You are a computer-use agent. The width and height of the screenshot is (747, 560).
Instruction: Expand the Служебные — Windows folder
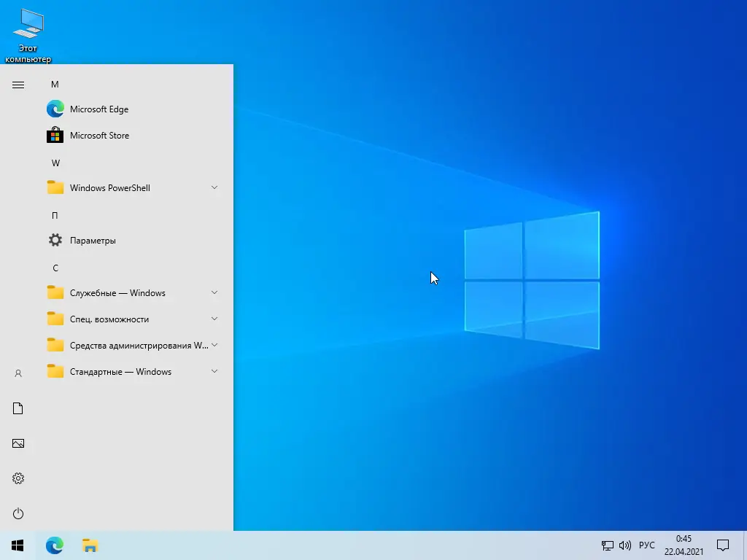click(x=214, y=292)
